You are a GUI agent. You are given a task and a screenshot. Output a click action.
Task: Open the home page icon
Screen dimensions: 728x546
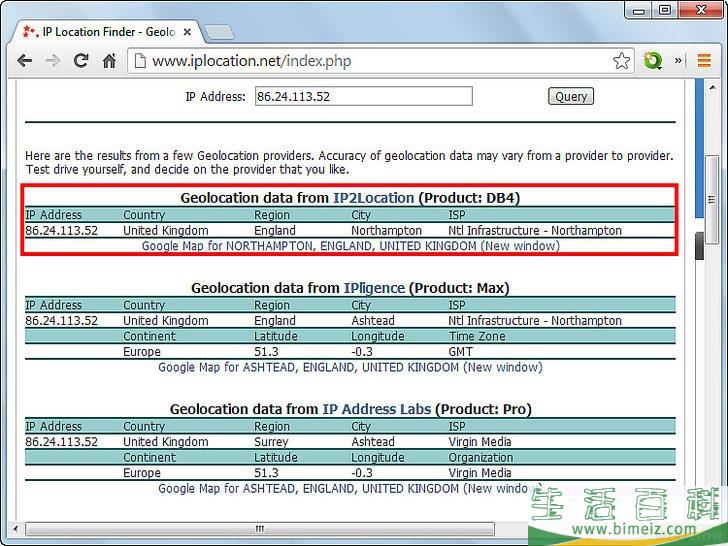click(x=109, y=60)
